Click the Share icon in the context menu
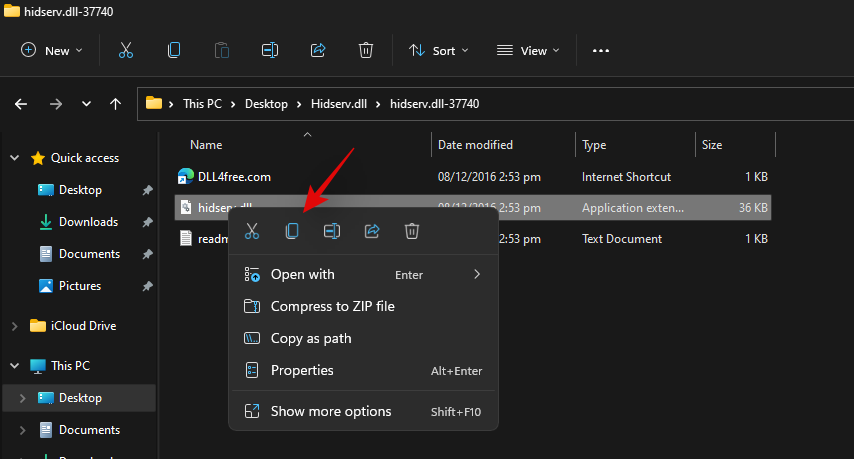The height and width of the screenshot is (459, 854). click(x=372, y=231)
